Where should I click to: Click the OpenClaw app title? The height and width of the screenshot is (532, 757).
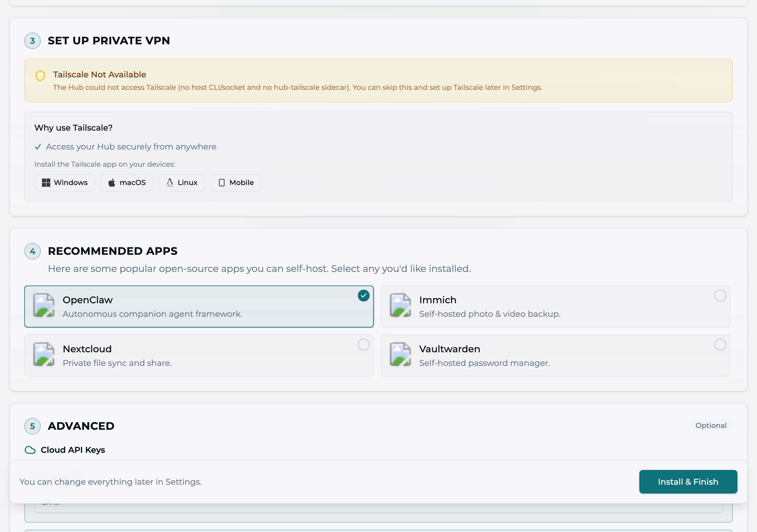tap(88, 300)
